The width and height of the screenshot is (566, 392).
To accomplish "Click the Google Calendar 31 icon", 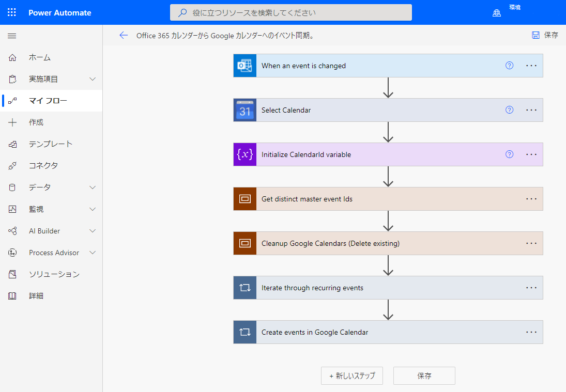I will coord(244,110).
